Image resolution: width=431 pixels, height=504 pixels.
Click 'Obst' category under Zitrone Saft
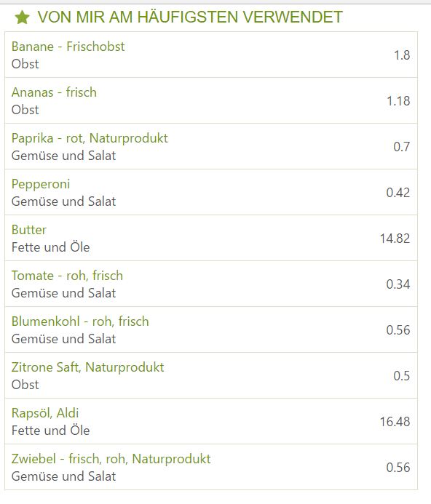(x=25, y=385)
